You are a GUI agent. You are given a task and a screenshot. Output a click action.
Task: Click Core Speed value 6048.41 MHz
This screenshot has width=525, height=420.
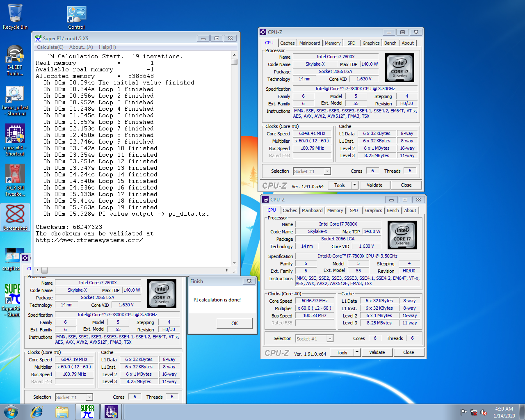click(x=312, y=133)
